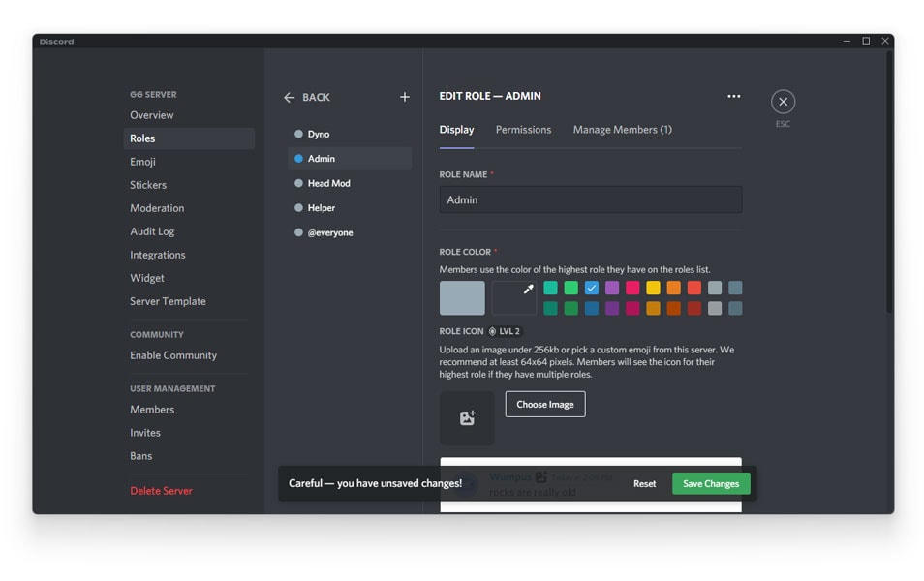Select the Dyno role

click(350, 134)
